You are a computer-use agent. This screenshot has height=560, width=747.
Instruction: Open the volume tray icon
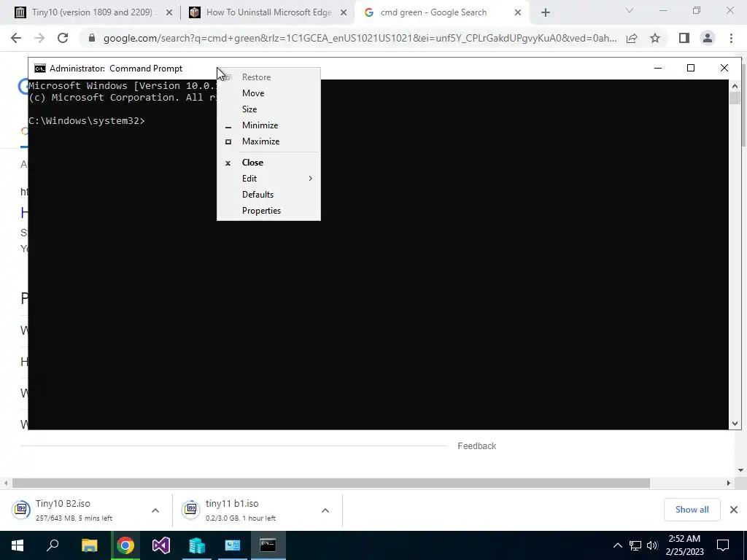pyautogui.click(x=652, y=545)
